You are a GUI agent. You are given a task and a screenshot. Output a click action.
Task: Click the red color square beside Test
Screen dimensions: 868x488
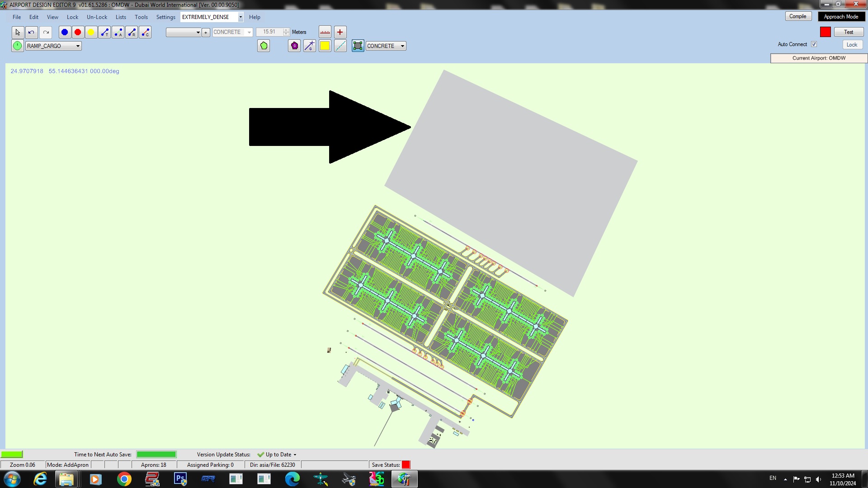coord(826,32)
